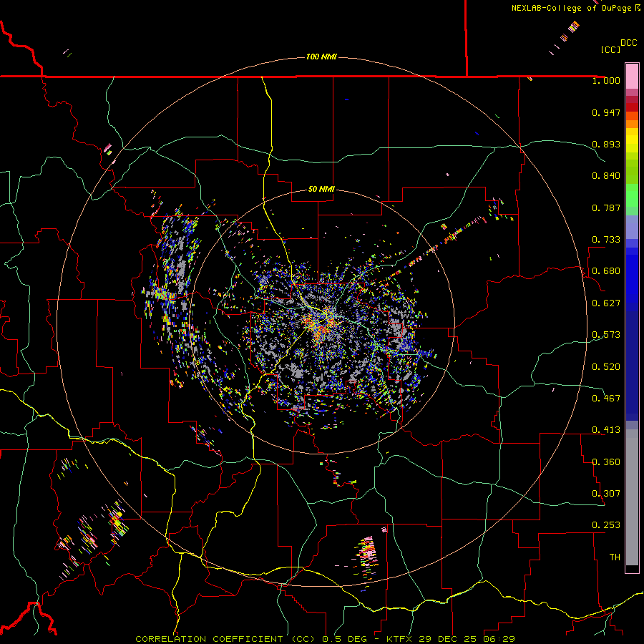Click the 0.947 value on the color scale
This screenshot has height=644, width=644.
[606, 112]
